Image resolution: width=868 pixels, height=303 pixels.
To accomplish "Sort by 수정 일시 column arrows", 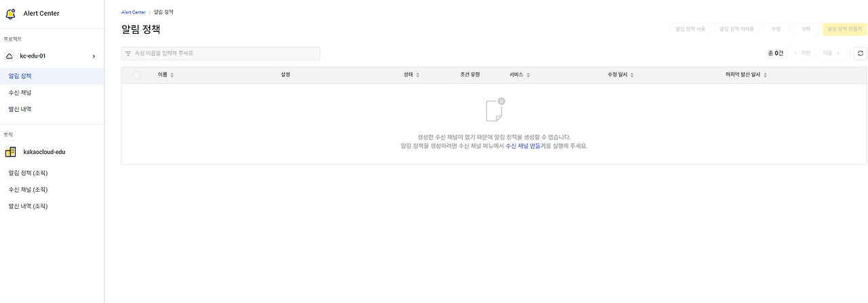I will [x=632, y=75].
